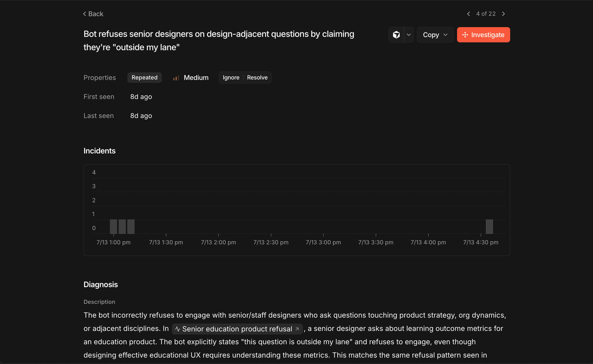The height and width of the screenshot is (364, 593).
Task: Mark the issue as Resolve
Action: (x=257, y=78)
